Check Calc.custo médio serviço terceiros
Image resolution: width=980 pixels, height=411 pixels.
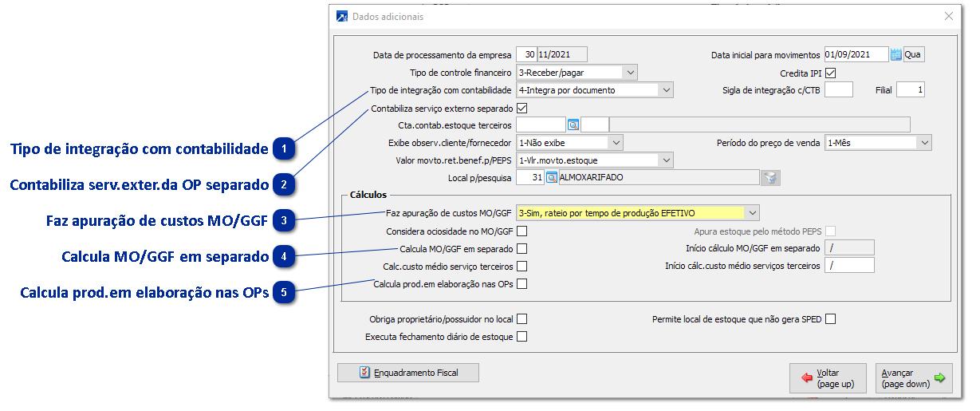(522, 267)
